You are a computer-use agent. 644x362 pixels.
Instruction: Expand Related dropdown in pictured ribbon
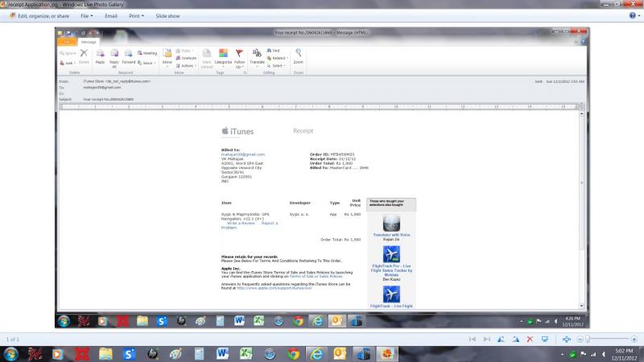coord(277,58)
